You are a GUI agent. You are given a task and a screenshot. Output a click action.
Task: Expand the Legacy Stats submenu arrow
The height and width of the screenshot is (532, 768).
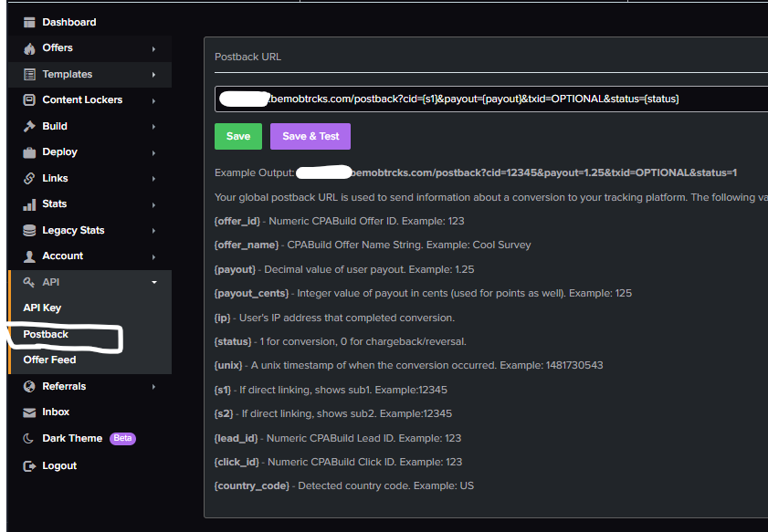(x=153, y=231)
